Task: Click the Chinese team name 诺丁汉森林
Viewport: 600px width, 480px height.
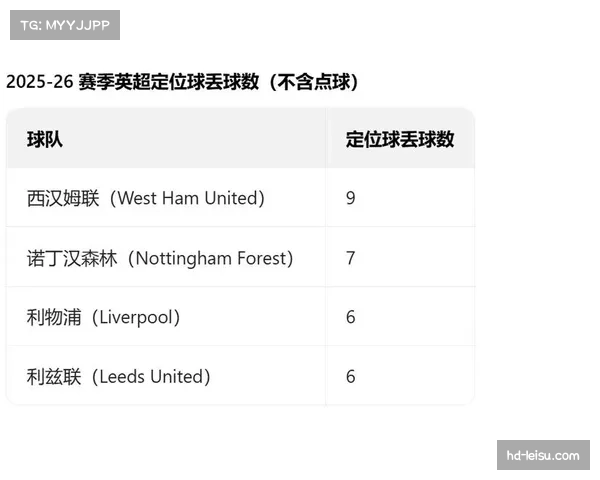Action: 72,258
